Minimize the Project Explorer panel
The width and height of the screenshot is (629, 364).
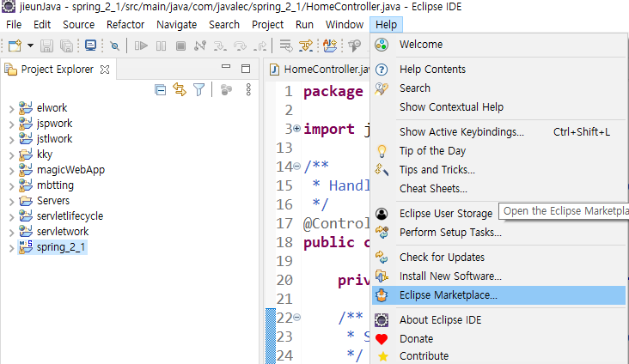pyautogui.click(x=226, y=67)
